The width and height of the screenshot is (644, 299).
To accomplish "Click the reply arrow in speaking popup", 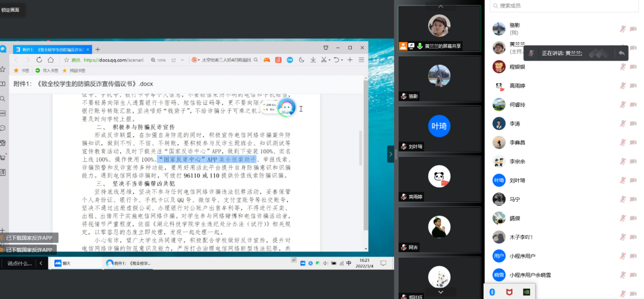I will [621, 53].
